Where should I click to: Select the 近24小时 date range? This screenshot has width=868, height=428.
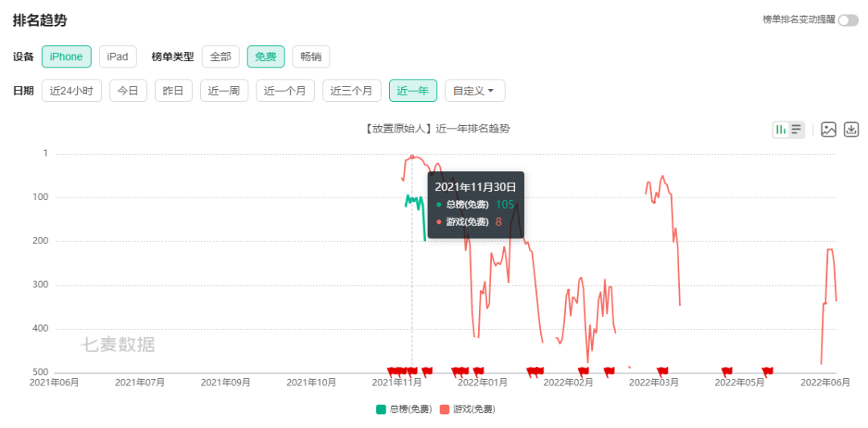[x=72, y=91]
